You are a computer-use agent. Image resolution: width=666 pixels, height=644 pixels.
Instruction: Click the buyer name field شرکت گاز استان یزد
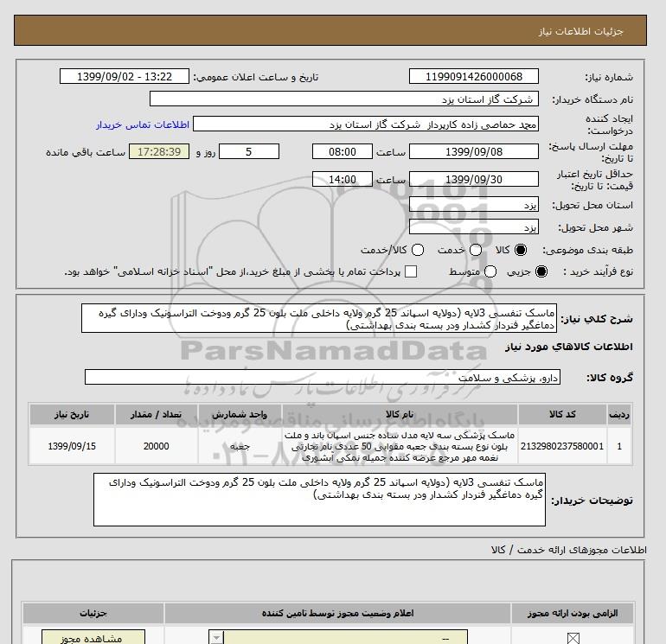click(344, 99)
